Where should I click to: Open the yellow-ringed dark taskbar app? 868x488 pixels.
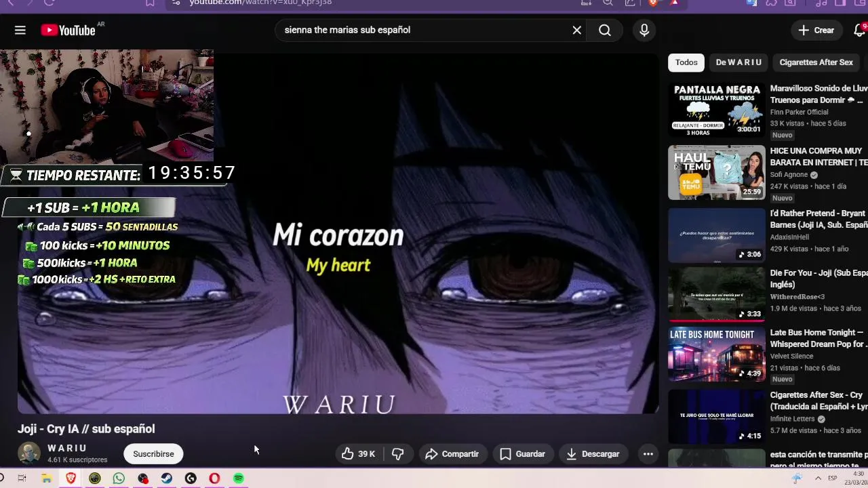(x=95, y=479)
